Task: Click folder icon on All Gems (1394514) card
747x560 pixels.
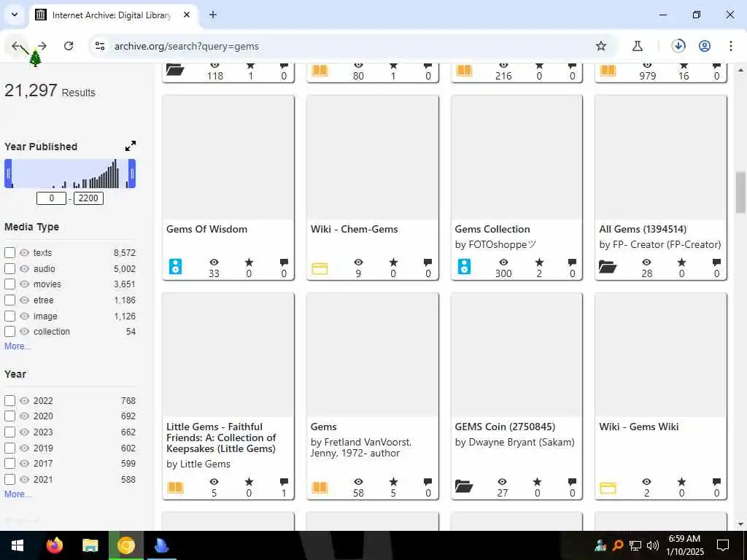Action: (608, 267)
